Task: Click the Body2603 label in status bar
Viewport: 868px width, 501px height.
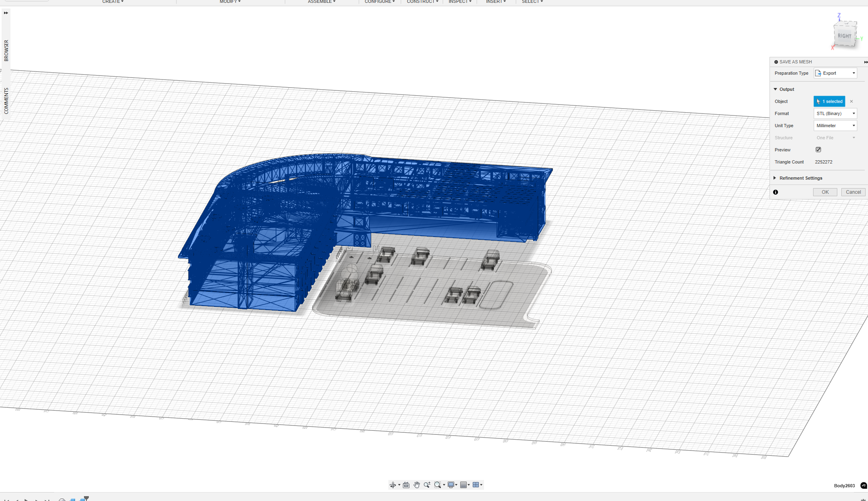Action: tap(844, 486)
